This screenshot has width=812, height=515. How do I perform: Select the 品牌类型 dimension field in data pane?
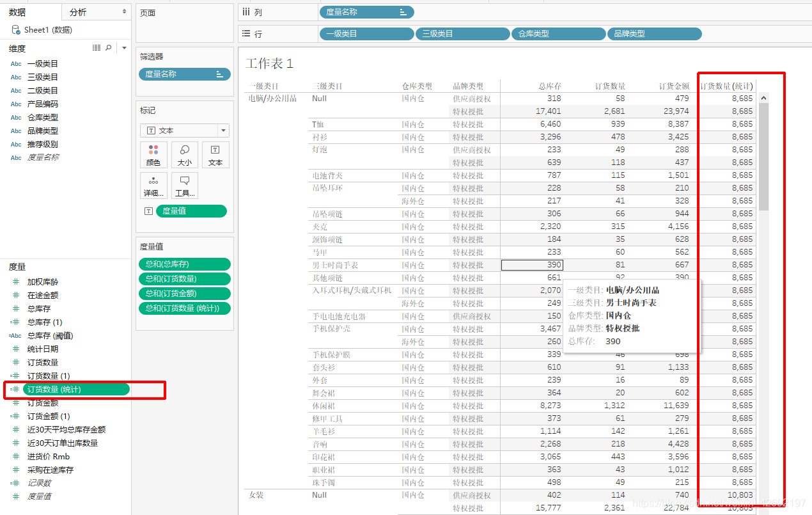[x=42, y=131]
